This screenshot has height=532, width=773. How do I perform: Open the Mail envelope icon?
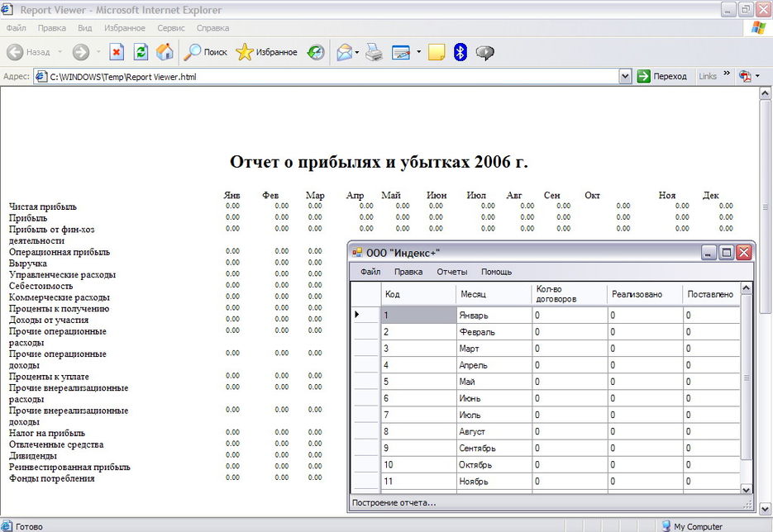click(344, 52)
